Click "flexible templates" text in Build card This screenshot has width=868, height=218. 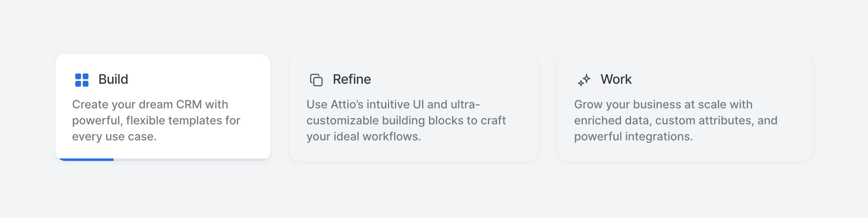tap(174, 121)
